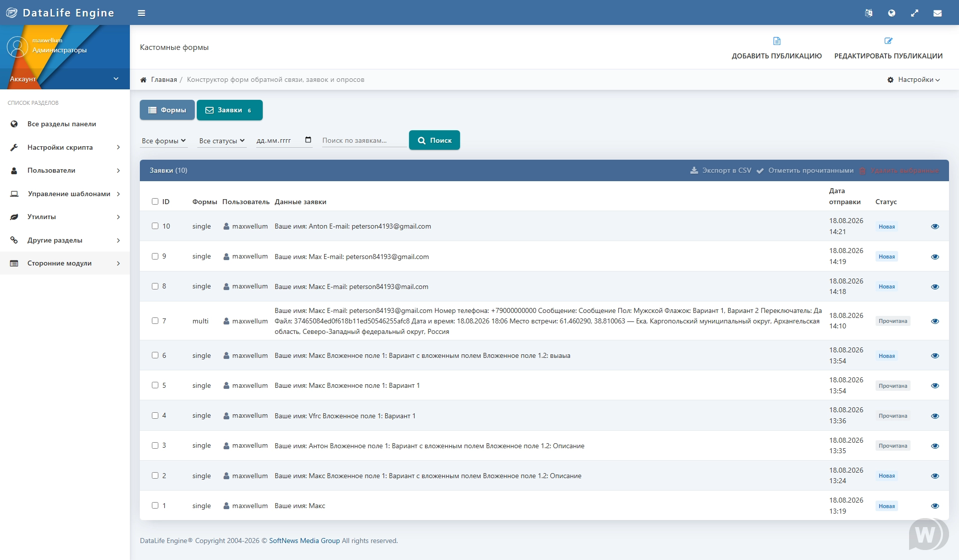959x560 pixels.
Task: Check the box for request 6
Action: [155, 355]
